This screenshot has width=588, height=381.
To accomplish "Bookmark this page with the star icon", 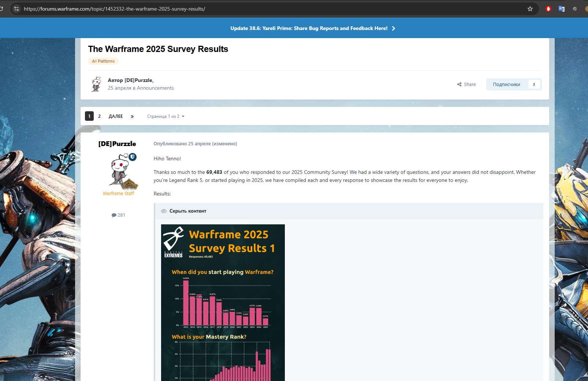I will pyautogui.click(x=530, y=9).
